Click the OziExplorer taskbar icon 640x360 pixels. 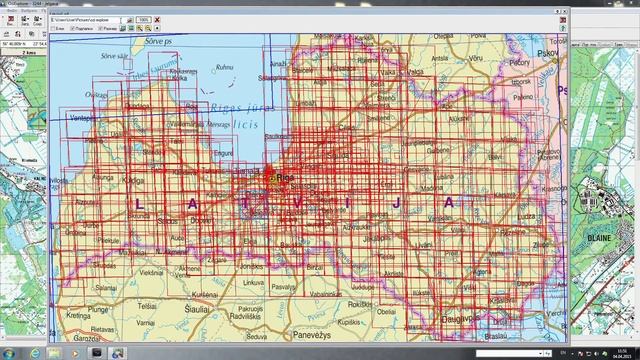118,353
